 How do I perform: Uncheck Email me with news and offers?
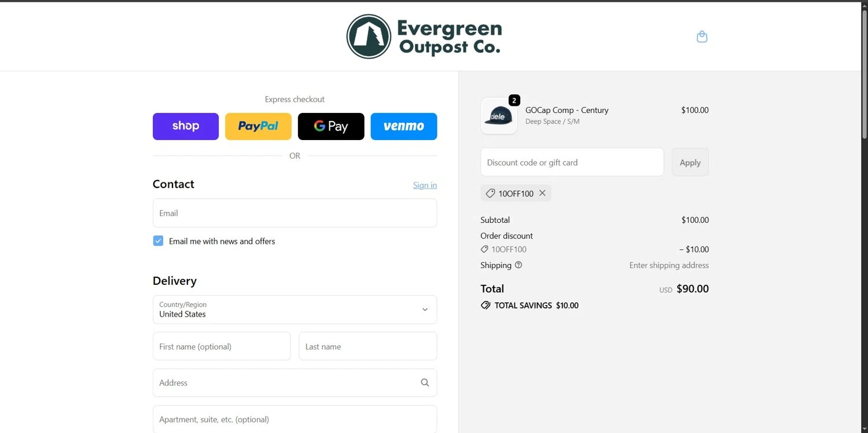click(158, 241)
